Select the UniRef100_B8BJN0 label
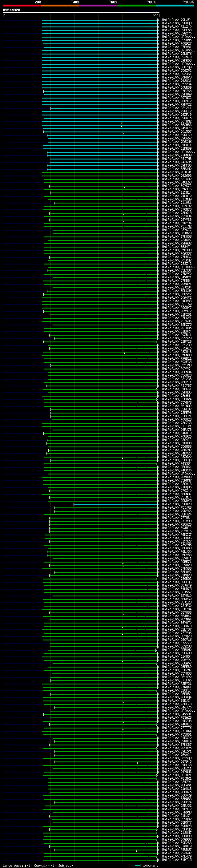Viewport: 197px width, 868px height. [x=177, y=169]
